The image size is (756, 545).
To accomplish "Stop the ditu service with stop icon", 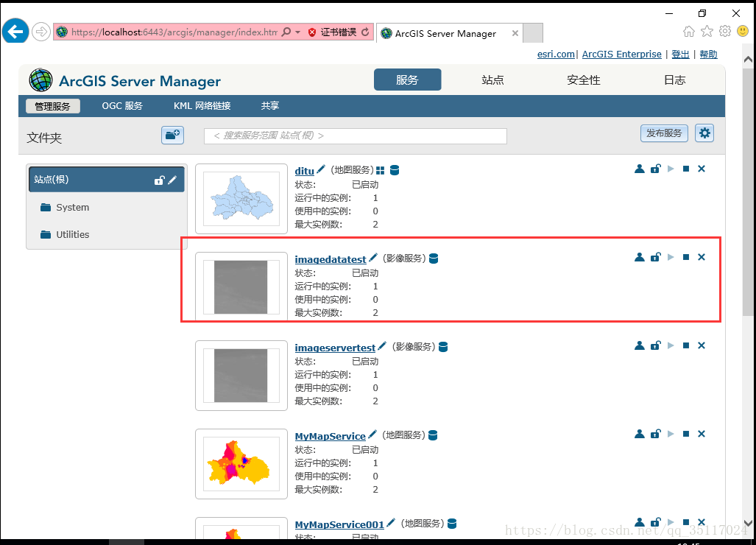I will click(686, 169).
